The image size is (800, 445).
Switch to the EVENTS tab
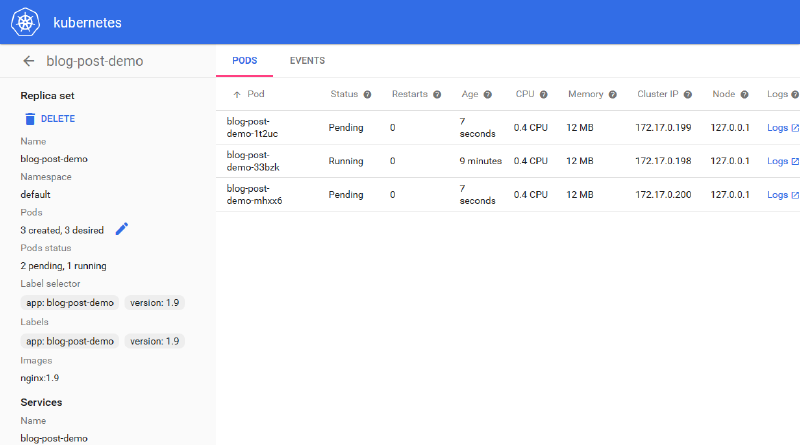(x=307, y=61)
